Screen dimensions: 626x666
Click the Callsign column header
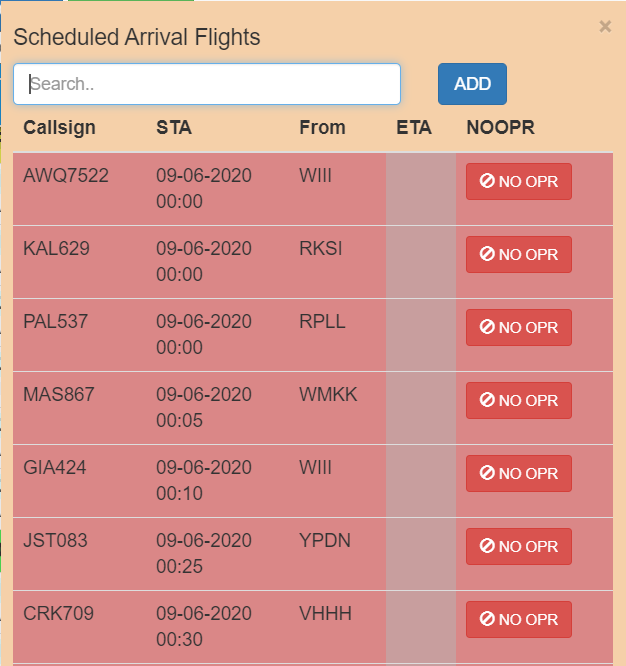point(59,127)
